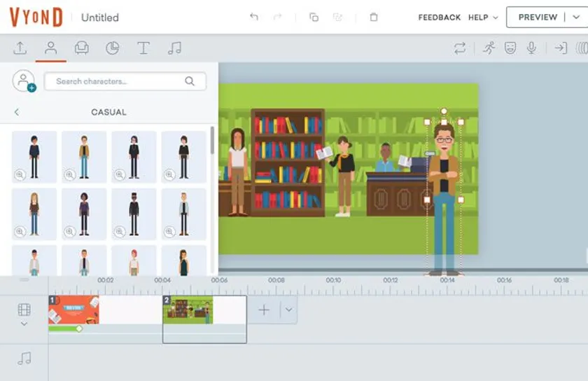Click the FEEDBACK link
The image size is (588, 381).
[x=439, y=18]
